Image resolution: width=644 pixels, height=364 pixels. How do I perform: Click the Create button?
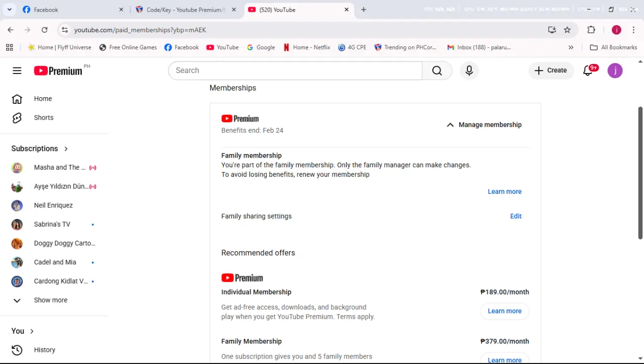coord(551,70)
